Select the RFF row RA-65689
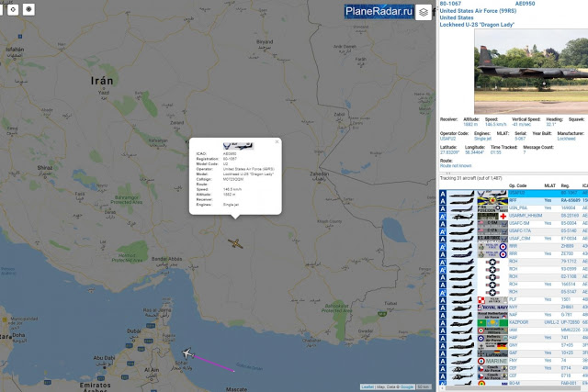 click(x=514, y=201)
